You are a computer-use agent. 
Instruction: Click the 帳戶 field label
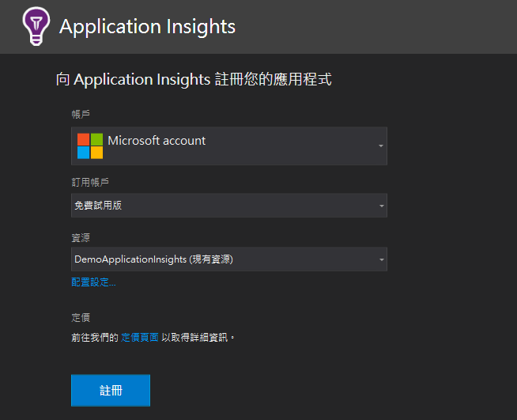coord(81,114)
